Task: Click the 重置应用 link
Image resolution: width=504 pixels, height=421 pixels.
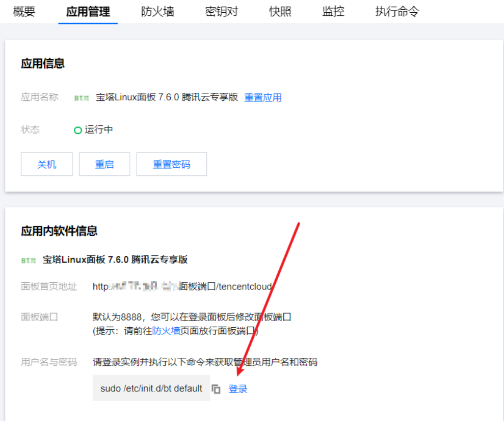Action: [x=262, y=97]
